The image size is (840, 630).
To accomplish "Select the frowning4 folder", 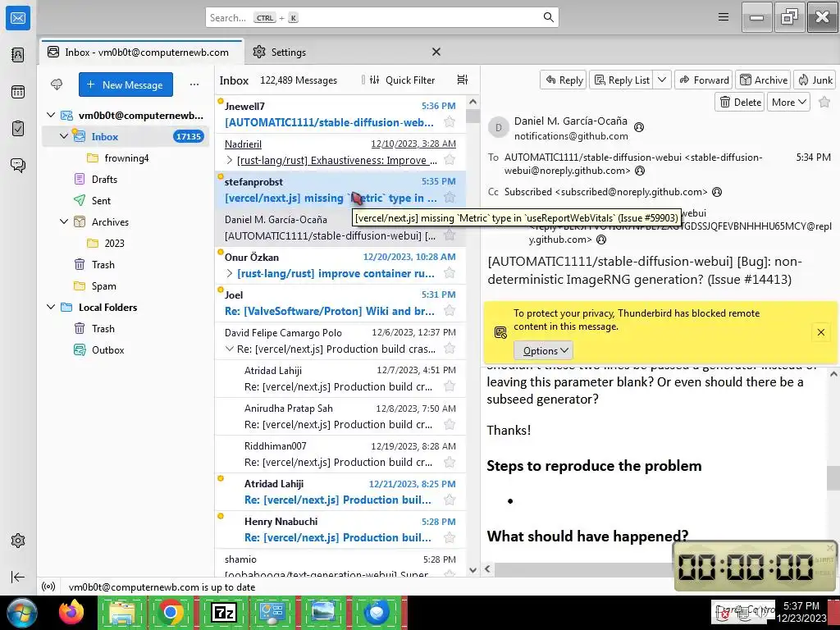I will coord(126,158).
